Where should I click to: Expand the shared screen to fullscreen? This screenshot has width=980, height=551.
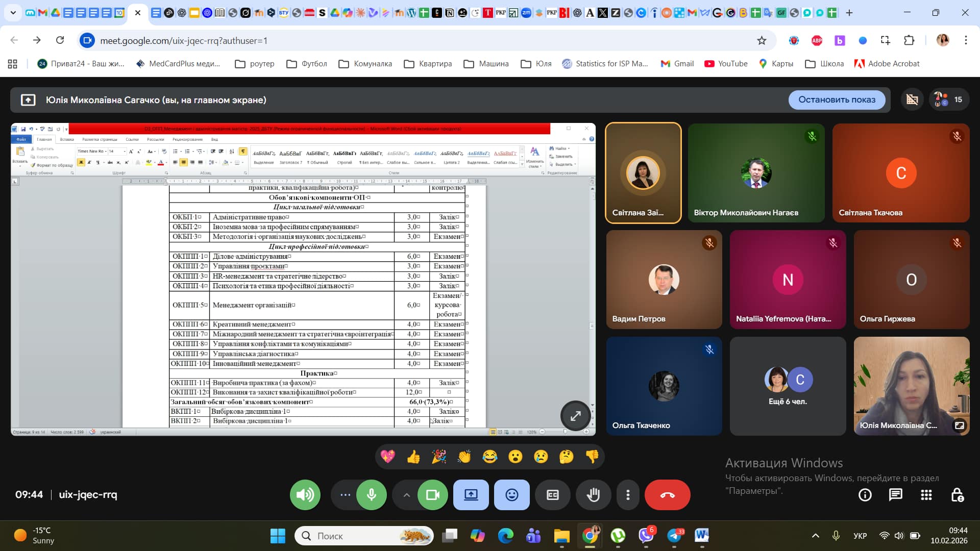pos(575,416)
